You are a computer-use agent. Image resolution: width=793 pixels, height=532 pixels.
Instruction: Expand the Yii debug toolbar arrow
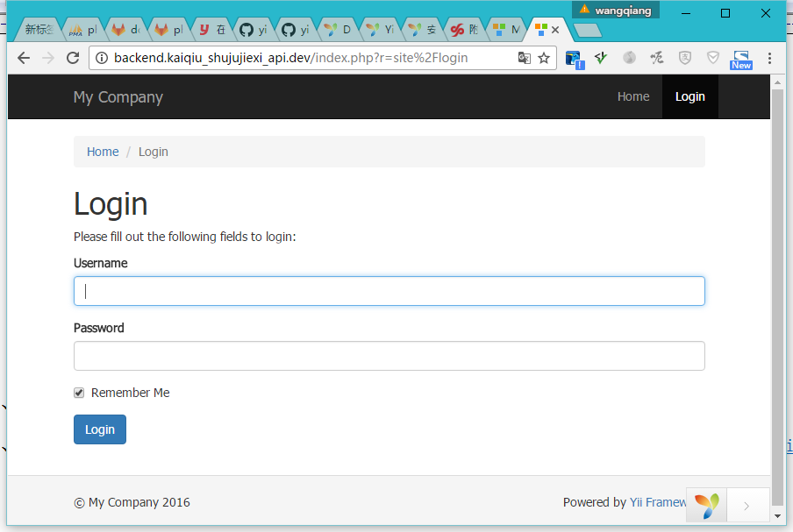pyautogui.click(x=747, y=505)
